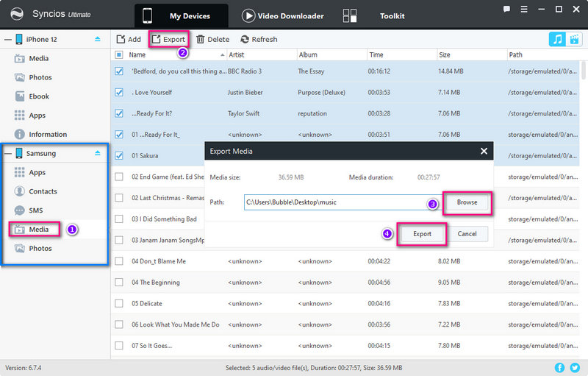588x376 pixels.
Task: Eject the Samsung device
Action: click(98, 153)
